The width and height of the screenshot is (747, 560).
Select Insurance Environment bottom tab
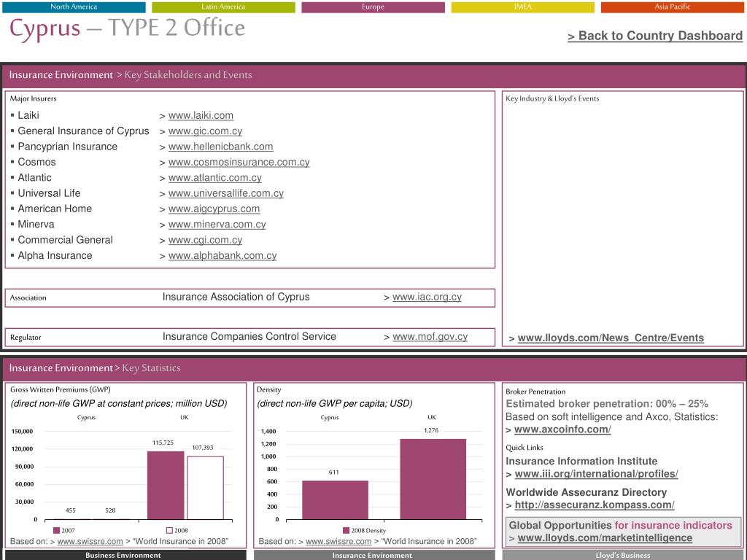coord(372,555)
